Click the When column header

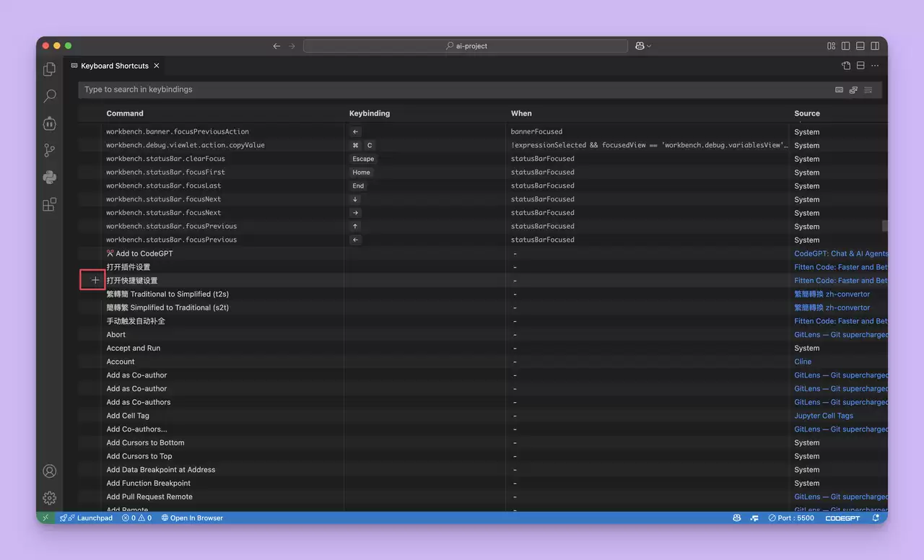pyautogui.click(x=521, y=113)
